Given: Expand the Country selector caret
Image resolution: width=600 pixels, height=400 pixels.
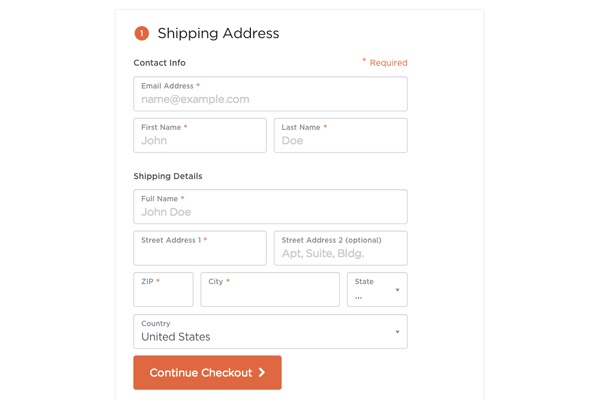Looking at the screenshot, I should click(x=398, y=332).
